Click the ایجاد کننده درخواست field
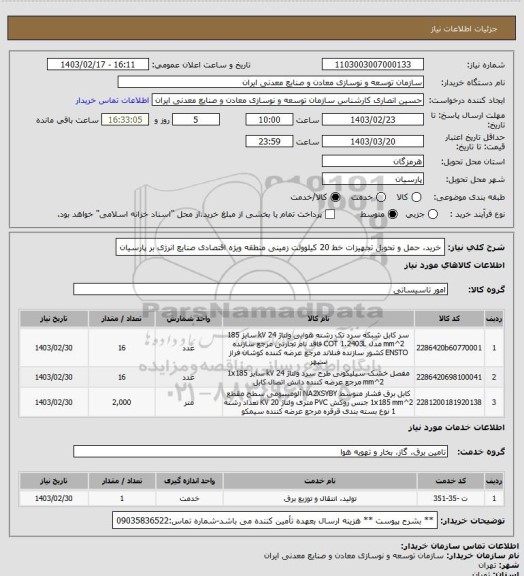Viewport: 524px width, 576px height. pyautogui.click(x=288, y=100)
